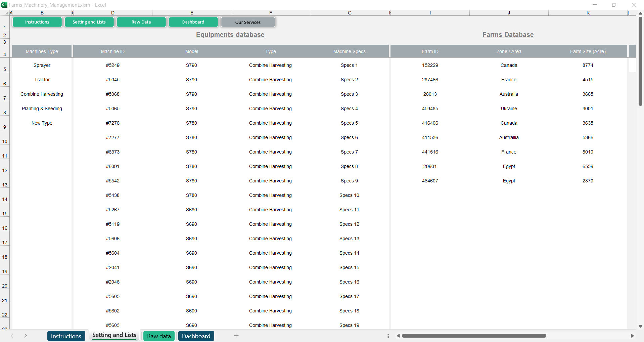Click the add new sheet plus icon

[236, 336]
